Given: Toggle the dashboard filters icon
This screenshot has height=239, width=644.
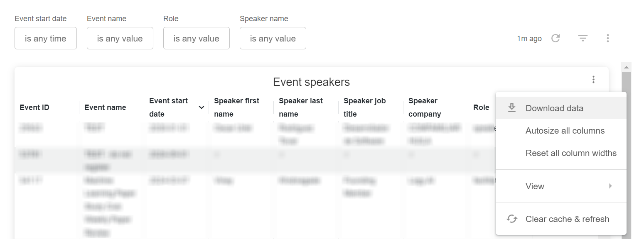Looking at the screenshot, I should pos(583,38).
